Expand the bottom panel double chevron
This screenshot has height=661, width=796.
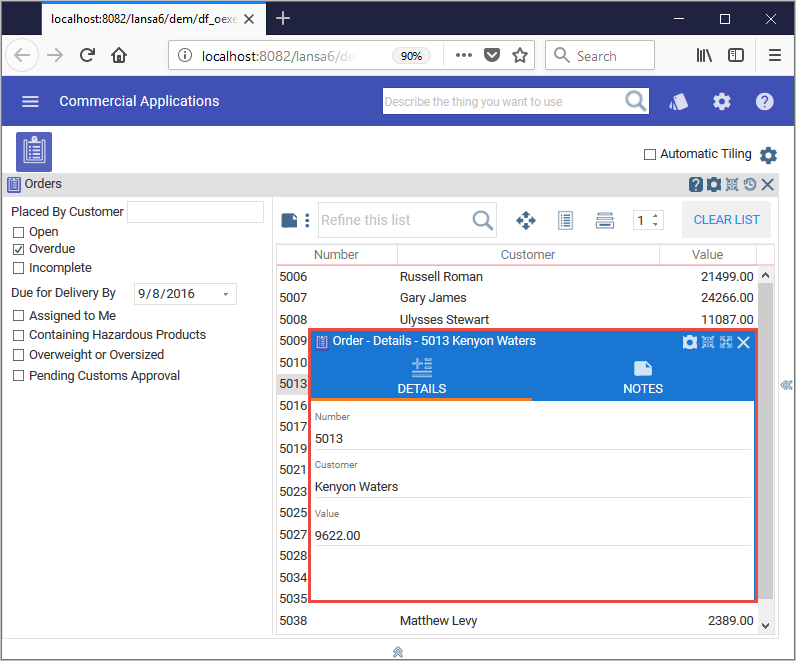(398, 651)
